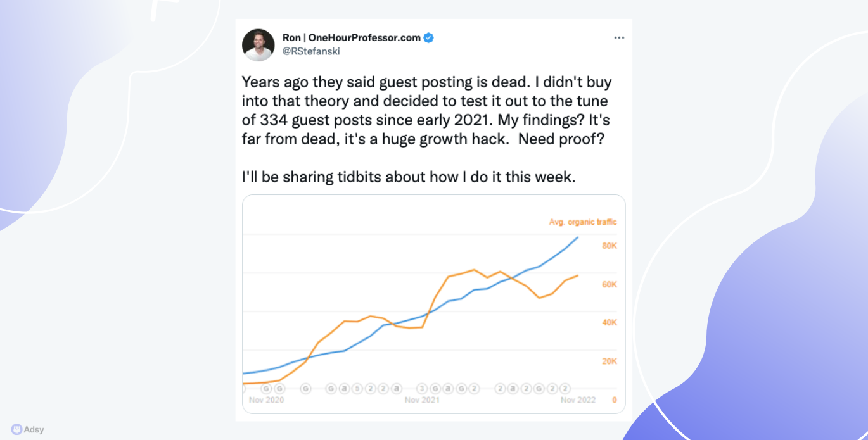Select the '5' marker on chart timeline
This screenshot has width=868, height=440.
pyautogui.click(x=357, y=388)
